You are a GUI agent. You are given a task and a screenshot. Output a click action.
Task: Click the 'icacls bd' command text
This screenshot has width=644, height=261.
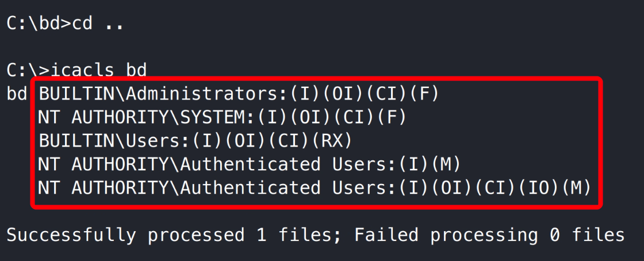98,71
